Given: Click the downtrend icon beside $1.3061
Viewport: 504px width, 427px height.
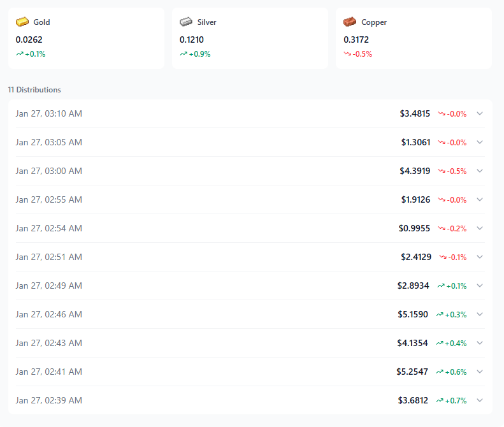Looking at the screenshot, I should 442,142.
